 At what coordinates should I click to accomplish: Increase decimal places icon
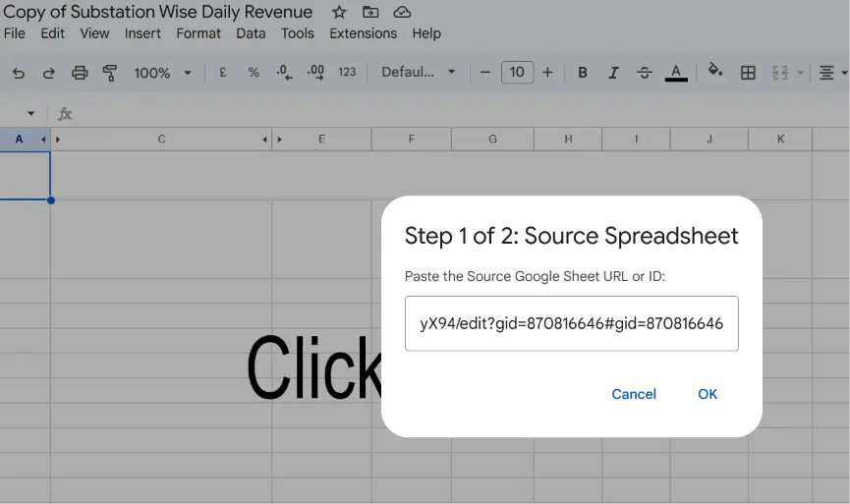(315, 72)
